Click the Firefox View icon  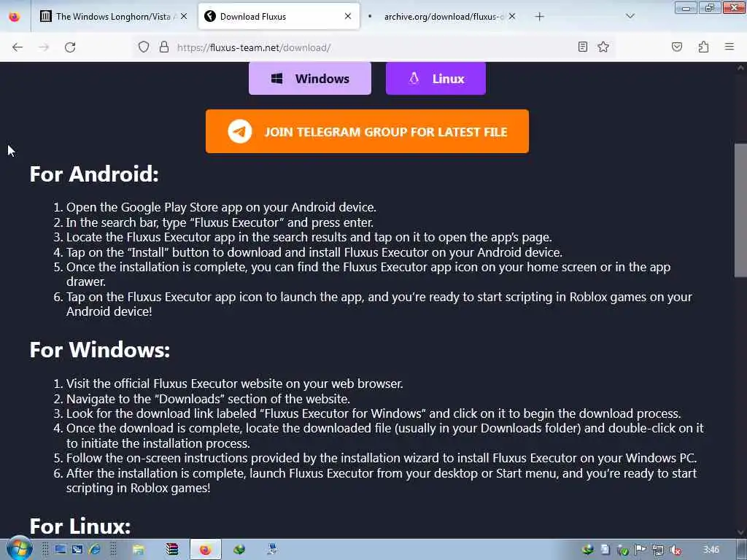(15, 17)
